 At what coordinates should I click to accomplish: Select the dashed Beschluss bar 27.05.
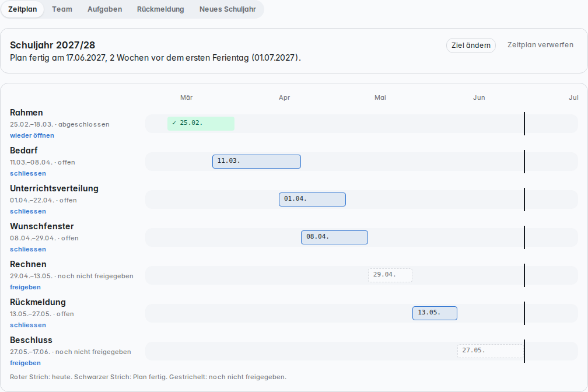click(491, 351)
